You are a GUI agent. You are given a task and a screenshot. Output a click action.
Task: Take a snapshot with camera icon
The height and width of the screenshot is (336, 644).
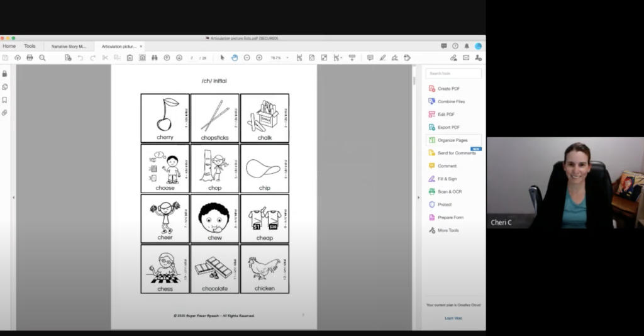(x=142, y=58)
